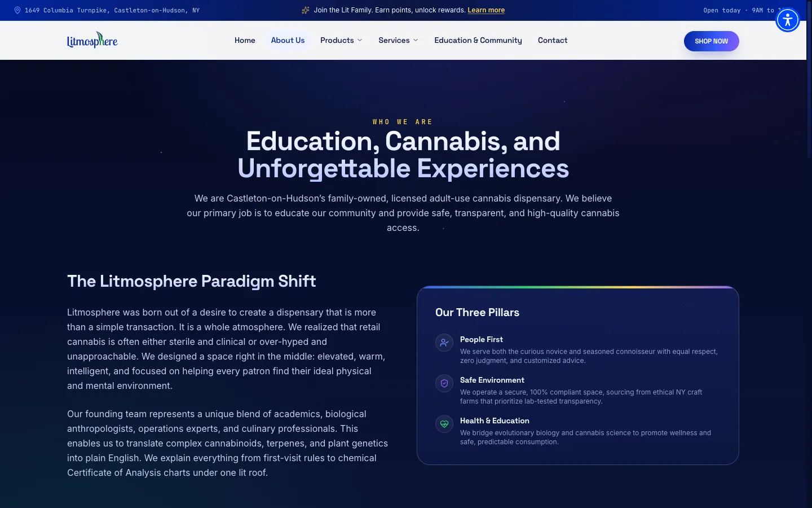The image size is (812, 508).
Task: Expand the Services dropdown menu
Action: [x=398, y=40]
